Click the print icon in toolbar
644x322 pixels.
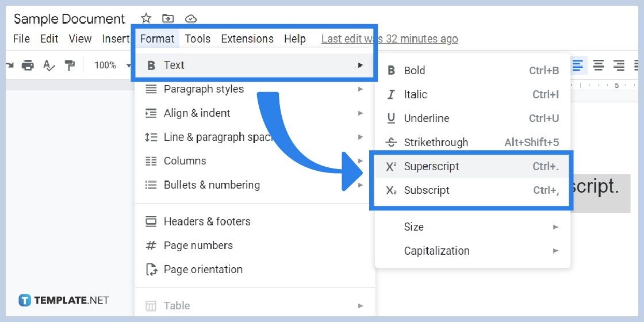click(28, 65)
